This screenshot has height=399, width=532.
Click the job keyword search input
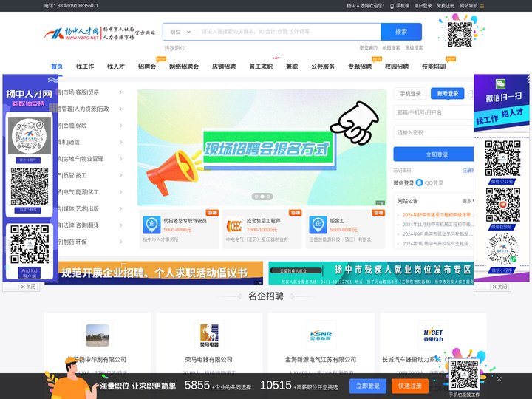pyautogui.click(x=289, y=32)
